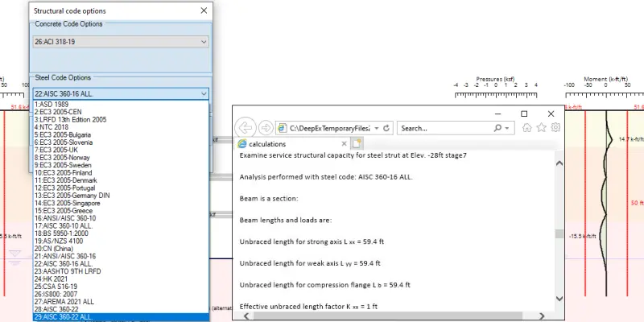Select 26:IS800: 2007 code
This screenshot has width=644, height=322.
(x=56, y=294)
